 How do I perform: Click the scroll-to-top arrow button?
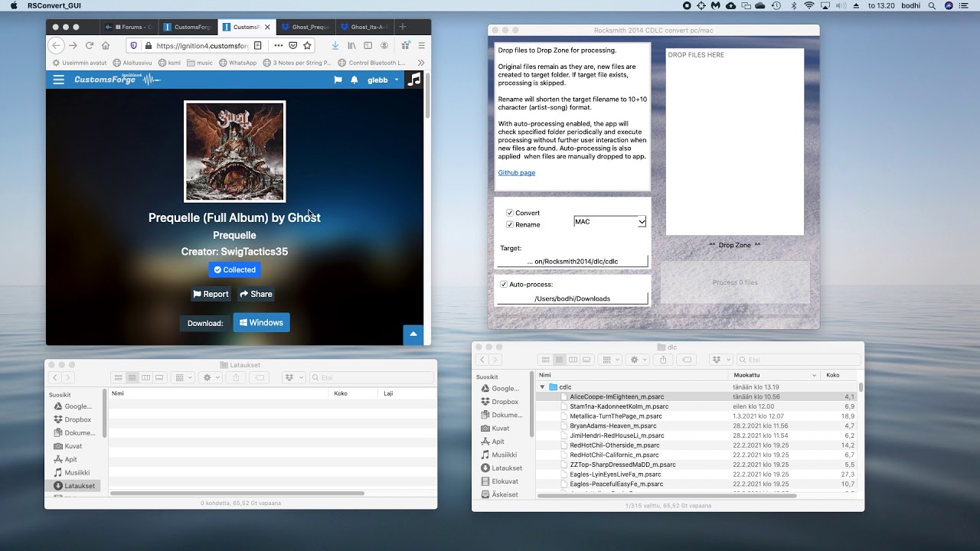(413, 334)
